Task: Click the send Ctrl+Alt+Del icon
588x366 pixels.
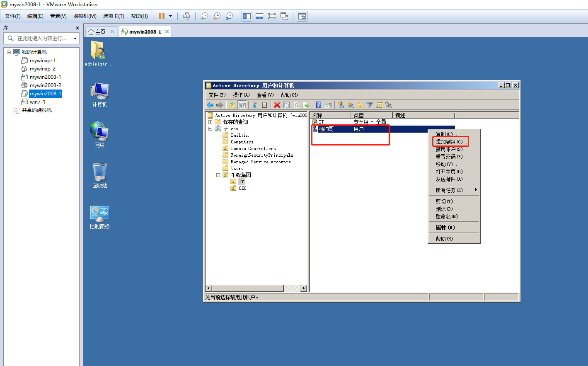Action: 186,16
